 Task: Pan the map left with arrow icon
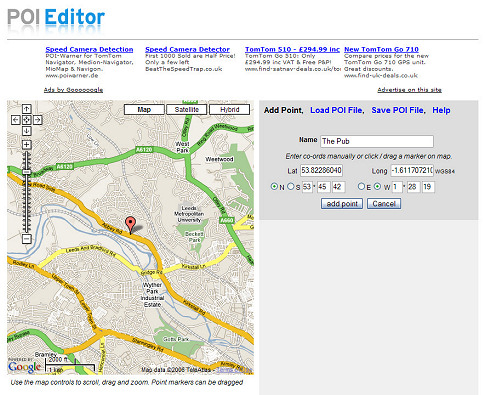coord(16,120)
